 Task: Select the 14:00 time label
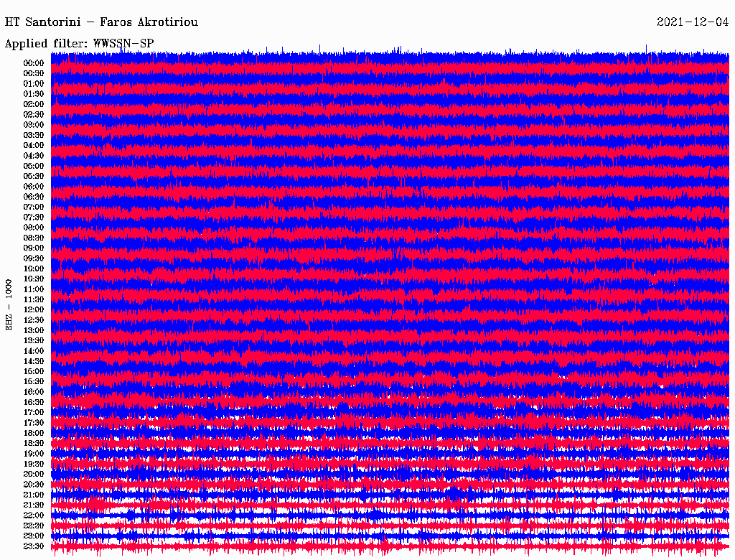click(33, 351)
